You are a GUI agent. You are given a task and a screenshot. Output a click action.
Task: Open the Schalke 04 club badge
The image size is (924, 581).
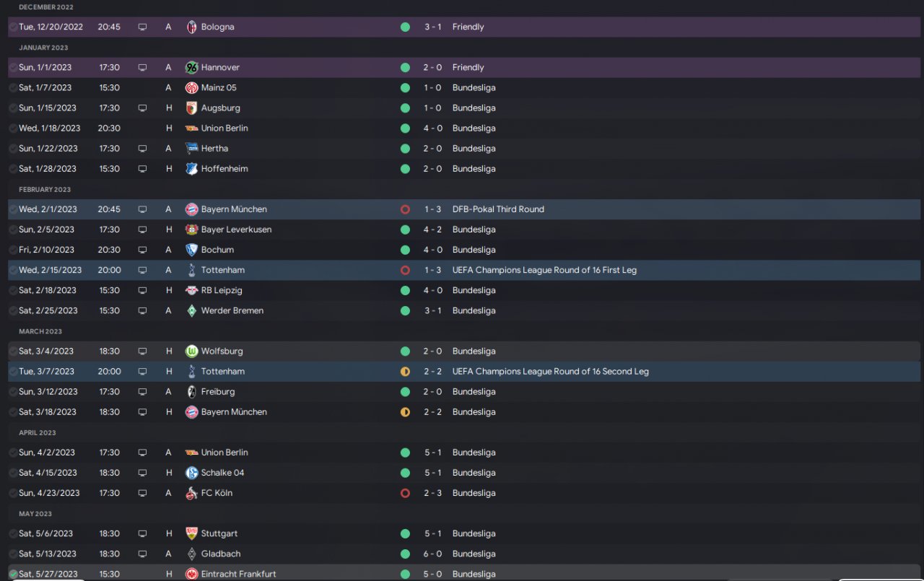[x=191, y=473]
